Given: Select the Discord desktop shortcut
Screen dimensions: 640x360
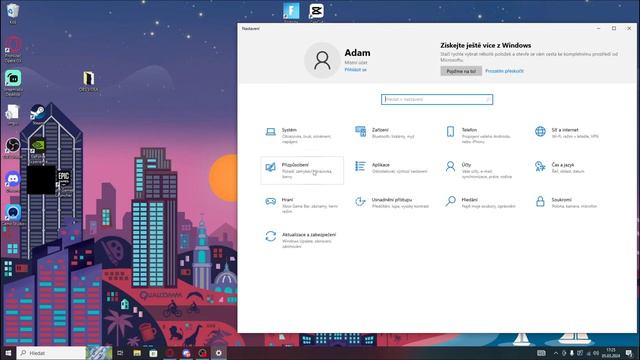Looking at the screenshot, I should [13, 182].
